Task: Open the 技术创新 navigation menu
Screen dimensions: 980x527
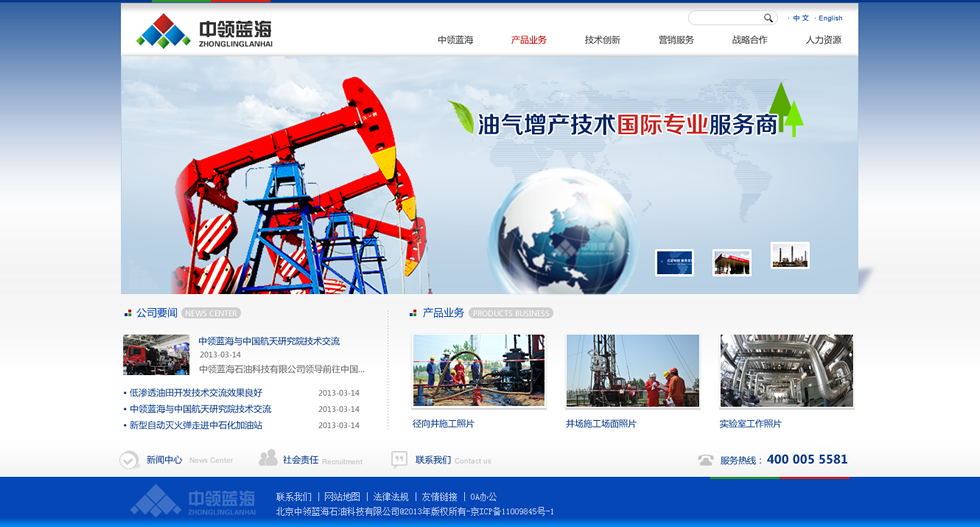Action: 602,40
